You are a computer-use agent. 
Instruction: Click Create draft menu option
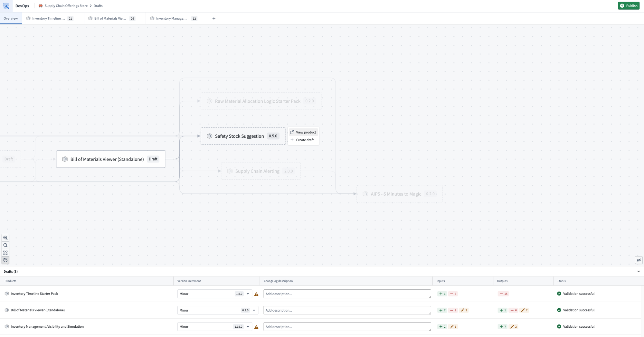pos(303,140)
